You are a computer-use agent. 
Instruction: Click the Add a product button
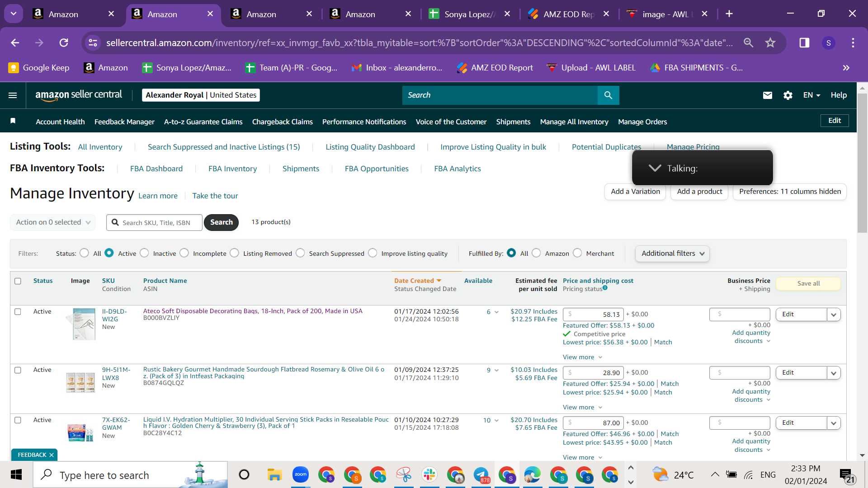click(x=699, y=192)
